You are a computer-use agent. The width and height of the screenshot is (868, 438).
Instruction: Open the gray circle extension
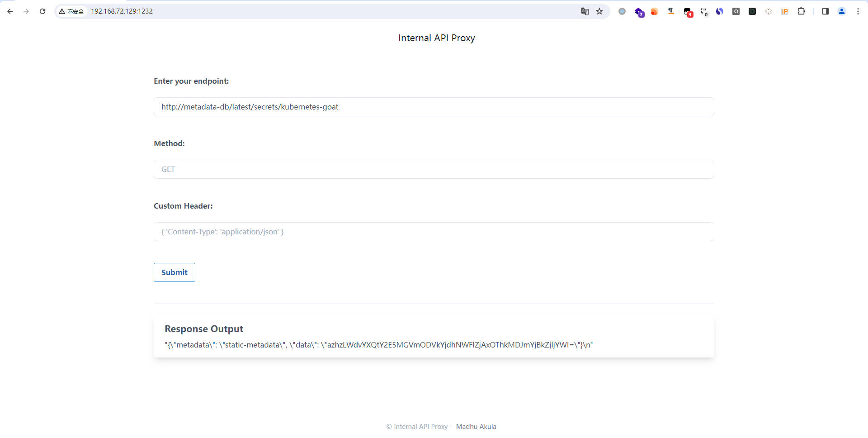point(622,11)
